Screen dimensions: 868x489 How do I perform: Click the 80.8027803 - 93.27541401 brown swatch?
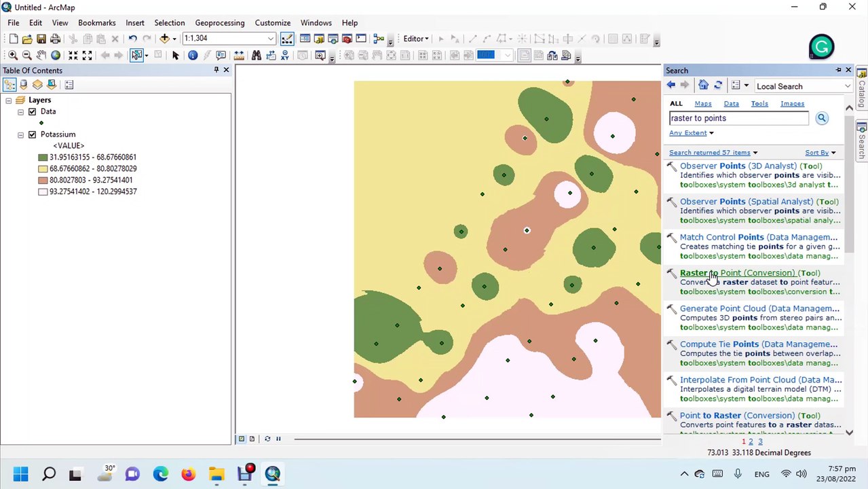click(43, 181)
